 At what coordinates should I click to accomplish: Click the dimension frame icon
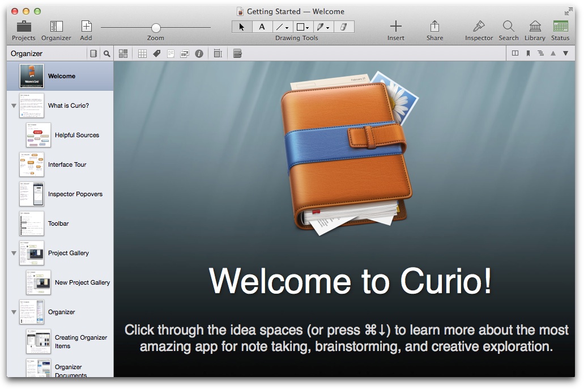[x=218, y=54]
